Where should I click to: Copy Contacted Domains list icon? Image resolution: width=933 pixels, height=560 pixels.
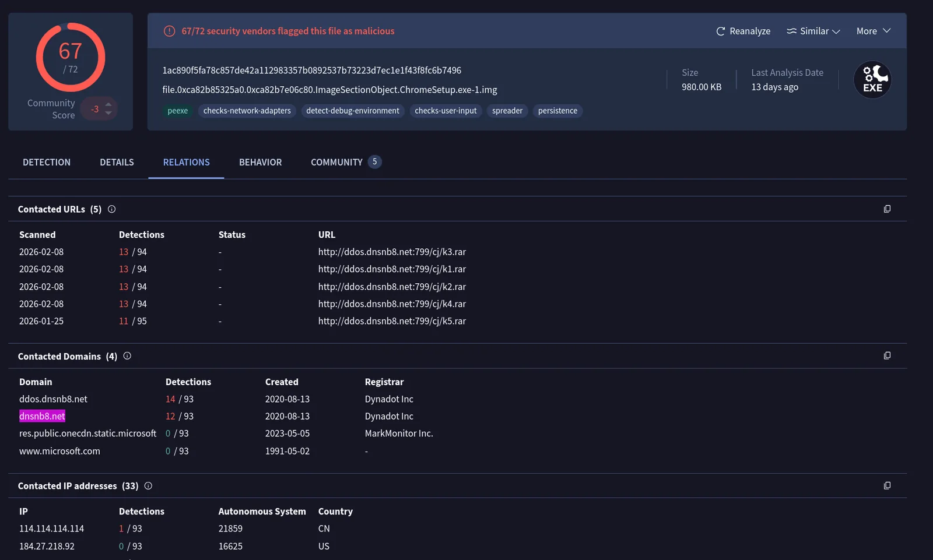coord(887,355)
